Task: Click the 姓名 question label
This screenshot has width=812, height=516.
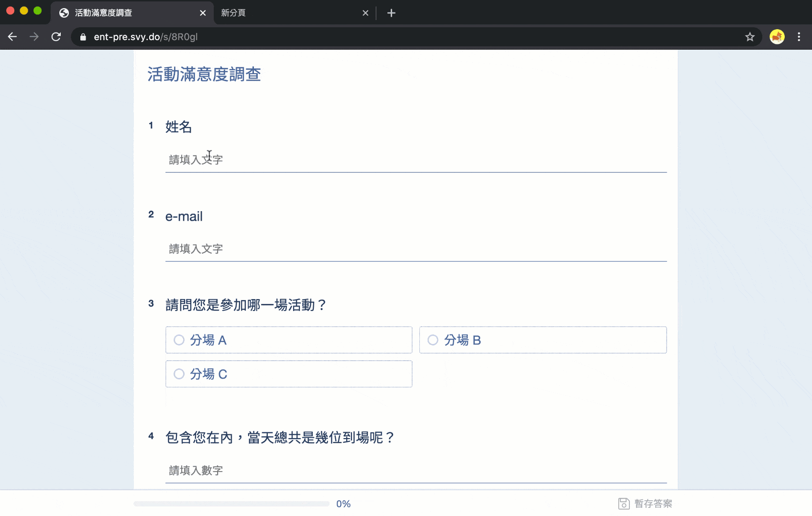Action: click(179, 127)
